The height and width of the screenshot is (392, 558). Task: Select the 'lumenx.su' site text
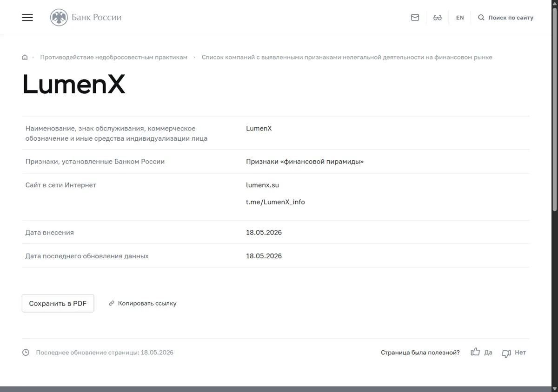pos(262,185)
